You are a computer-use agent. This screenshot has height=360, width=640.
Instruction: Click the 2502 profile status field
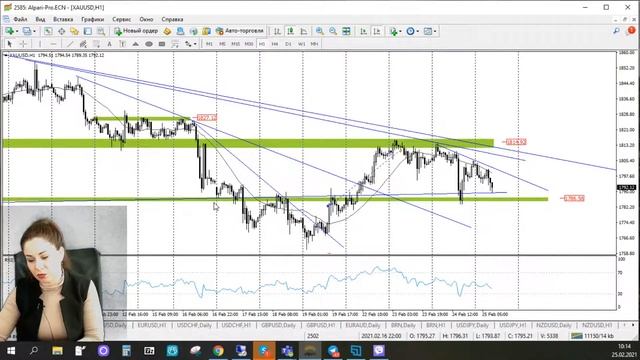click(313, 336)
